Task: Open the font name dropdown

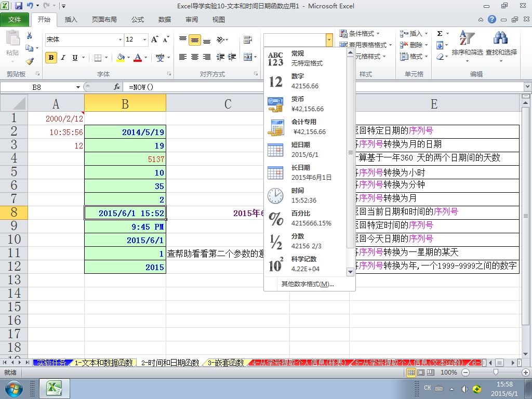Action: [x=120, y=39]
